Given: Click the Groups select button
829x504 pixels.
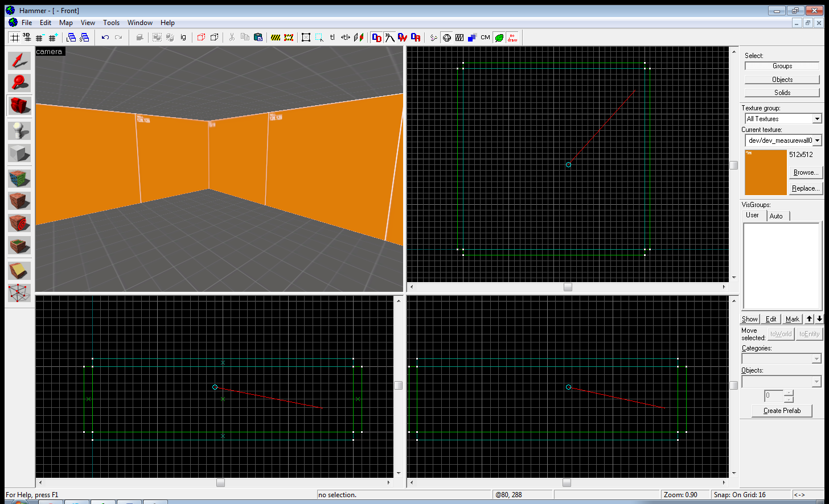Looking at the screenshot, I should tap(782, 66).
